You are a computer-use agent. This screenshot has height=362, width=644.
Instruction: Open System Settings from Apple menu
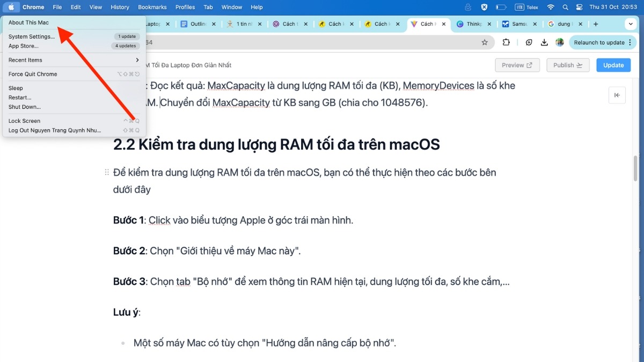[x=74, y=36]
